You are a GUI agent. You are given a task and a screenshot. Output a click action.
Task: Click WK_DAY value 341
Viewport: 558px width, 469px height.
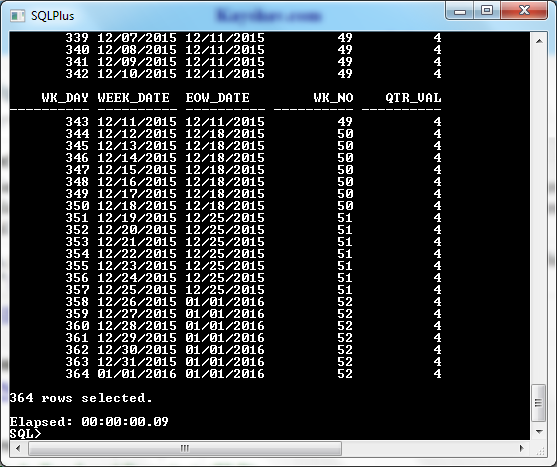(77, 62)
